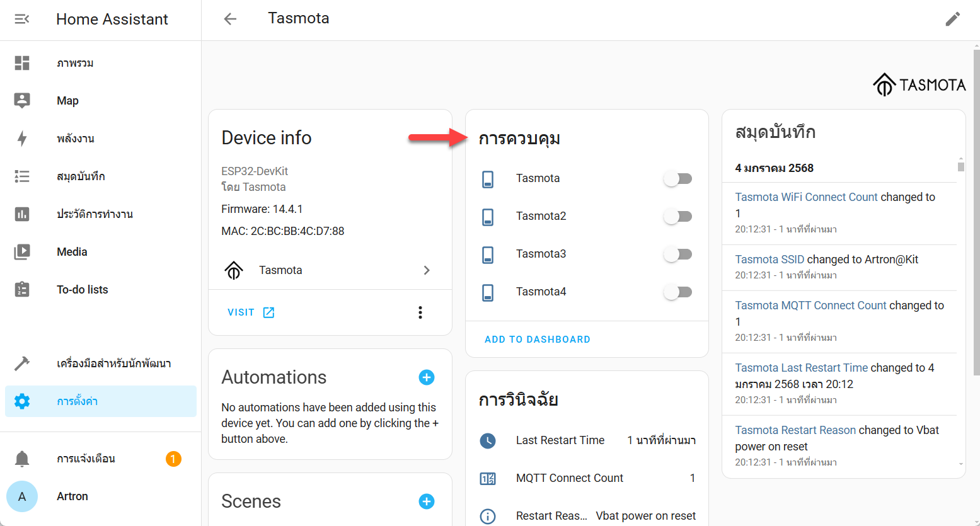
Task: Open the Map page in sidebar
Action: tap(101, 101)
